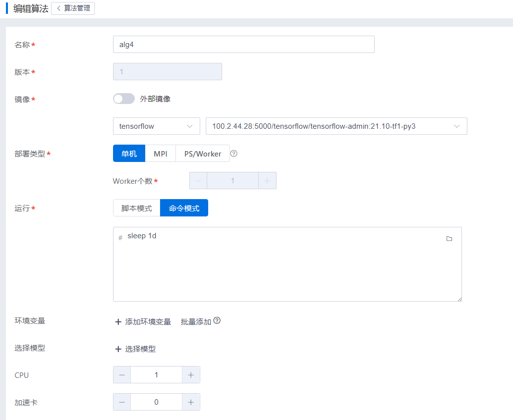Toggle the 外部镜像 switch
Viewport: 513px width, 420px height.
pyautogui.click(x=124, y=99)
